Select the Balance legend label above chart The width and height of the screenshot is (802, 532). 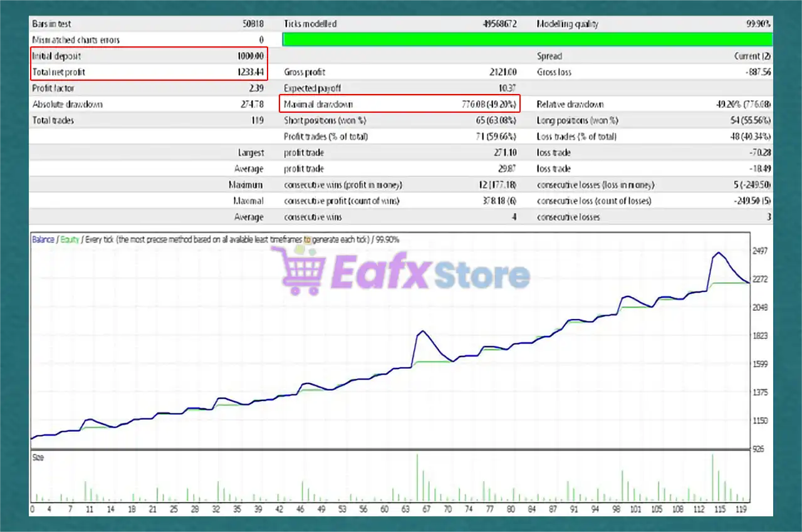click(43, 239)
